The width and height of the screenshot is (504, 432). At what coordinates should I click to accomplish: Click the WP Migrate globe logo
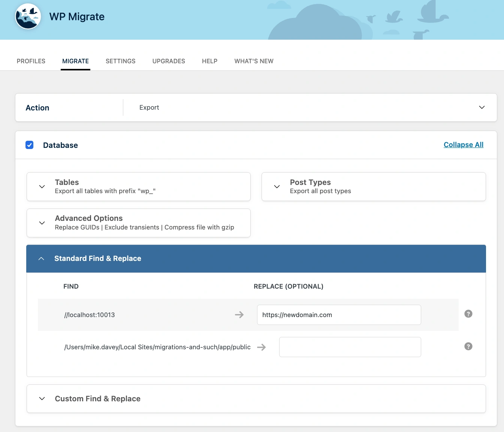click(28, 17)
